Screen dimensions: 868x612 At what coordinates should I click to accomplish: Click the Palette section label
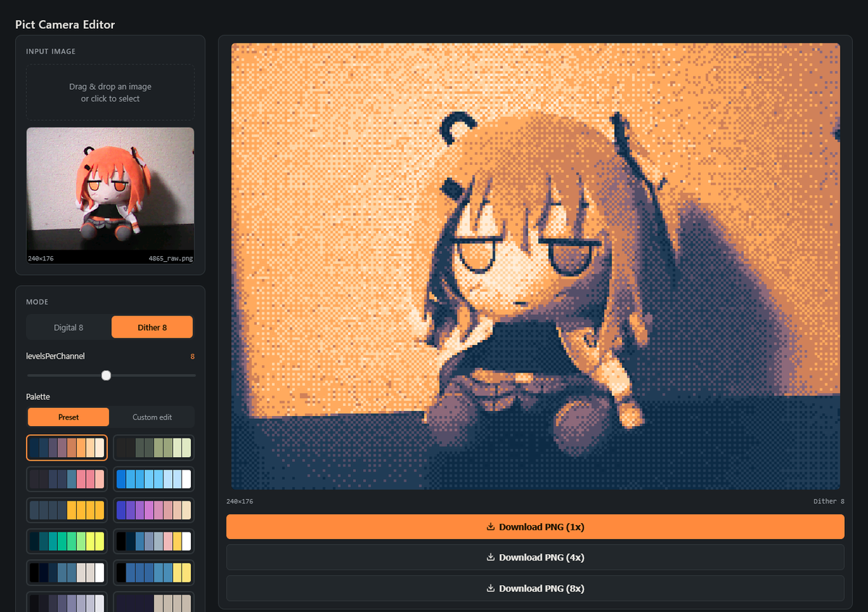tap(38, 396)
